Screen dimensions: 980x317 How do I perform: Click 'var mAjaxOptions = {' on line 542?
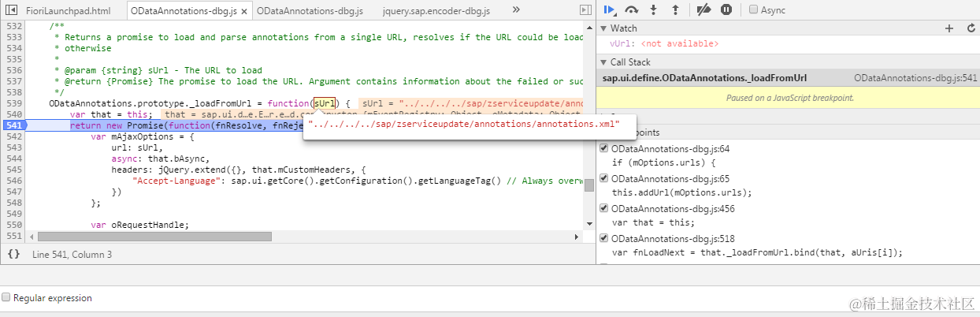pyautogui.click(x=143, y=136)
